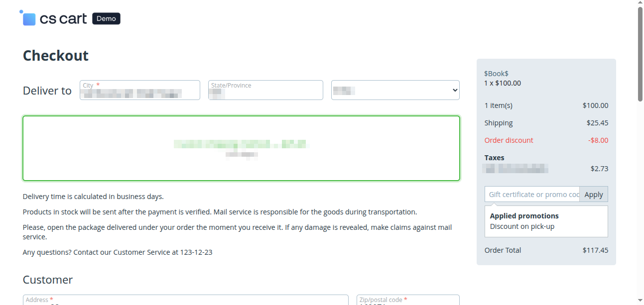The height and width of the screenshot is (305, 644).
Task: Focus the City input field
Action: point(139,90)
